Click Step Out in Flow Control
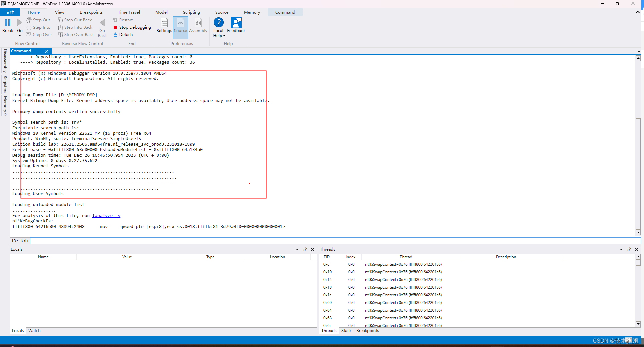Screen dimensions: 644x347 click(38, 20)
